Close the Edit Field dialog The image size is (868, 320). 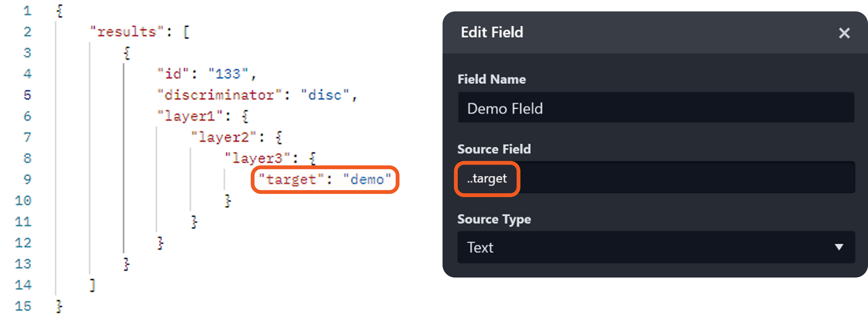pos(844,33)
